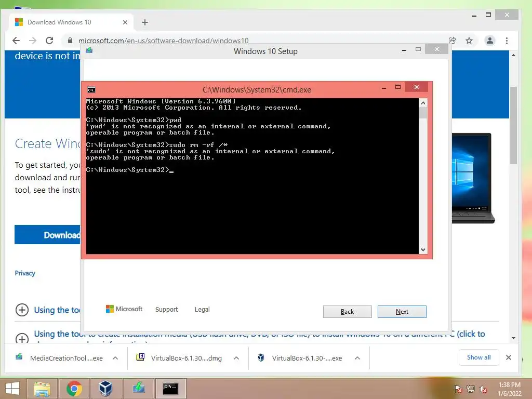532x399 pixels.
Task: Click the cmd scrollbar down arrow
Action: point(423,250)
